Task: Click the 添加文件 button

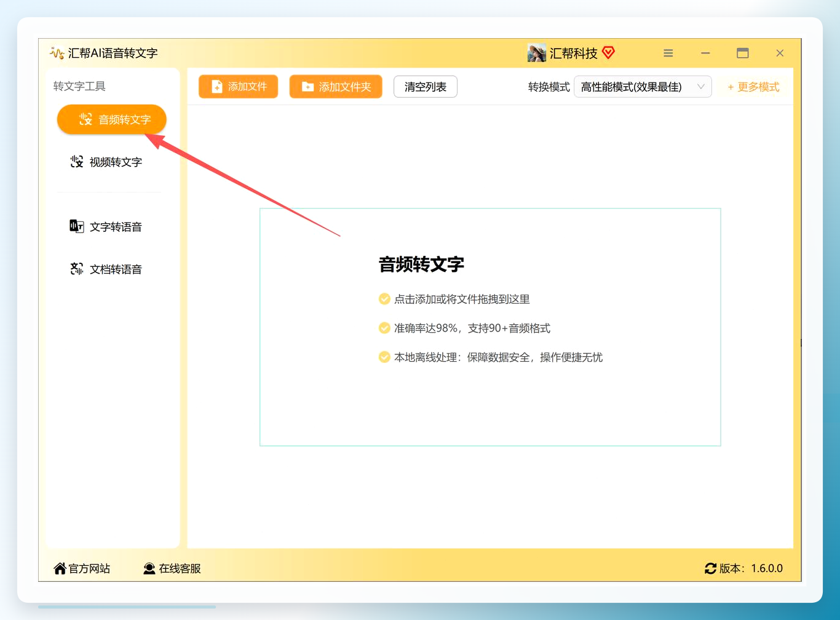Action: click(239, 87)
